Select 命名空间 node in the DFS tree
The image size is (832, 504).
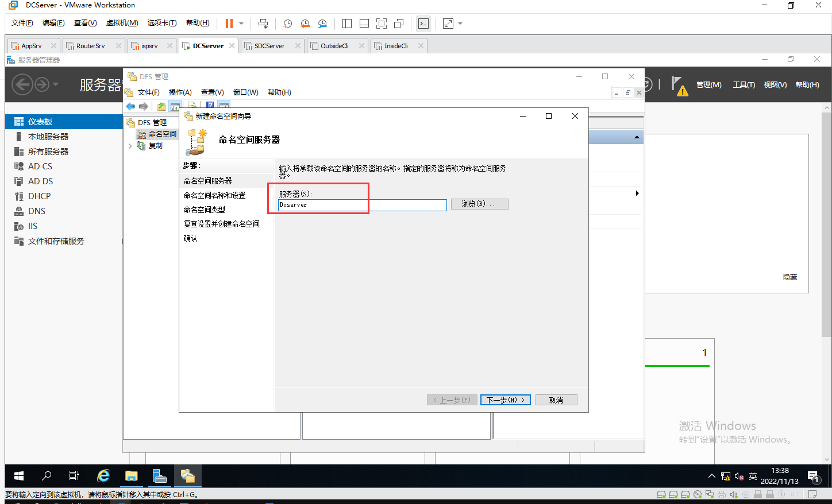pyautogui.click(x=163, y=134)
